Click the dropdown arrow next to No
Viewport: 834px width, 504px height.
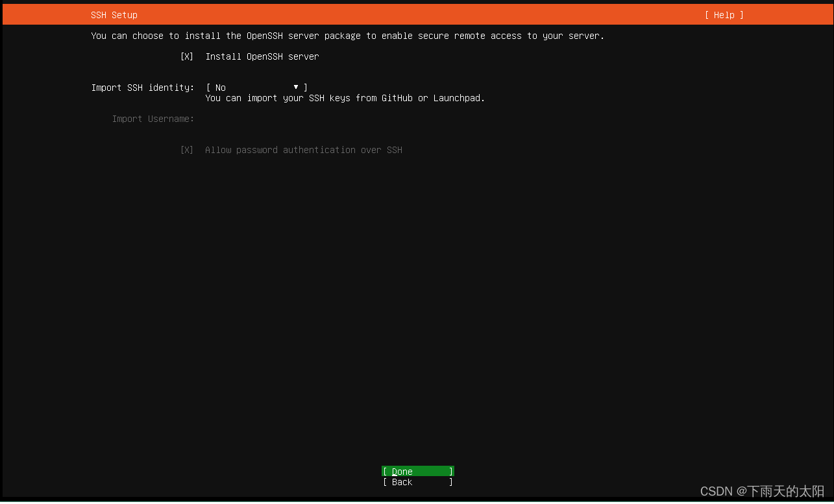click(295, 87)
